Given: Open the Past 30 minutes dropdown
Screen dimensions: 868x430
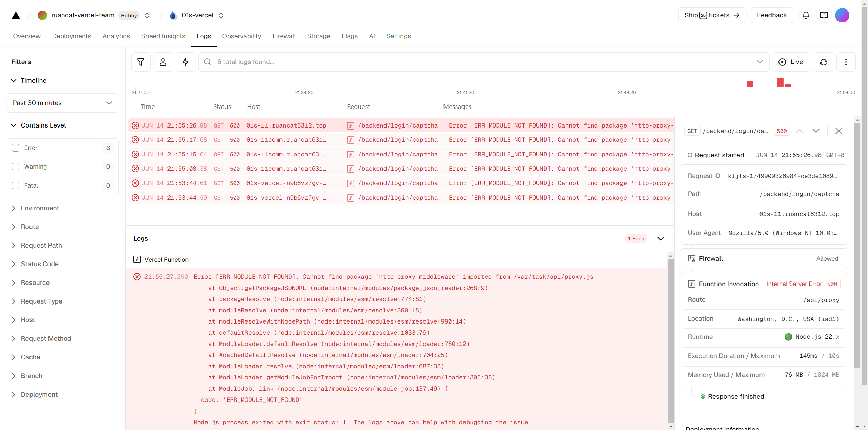Looking at the screenshot, I should (63, 103).
